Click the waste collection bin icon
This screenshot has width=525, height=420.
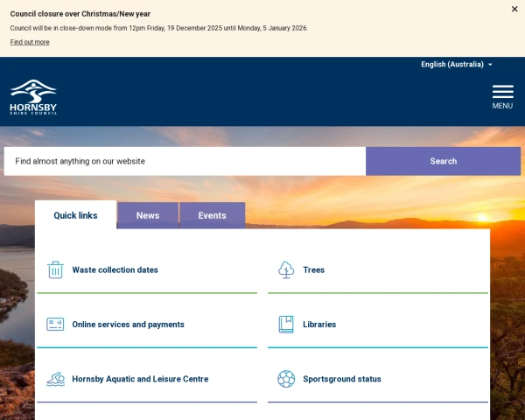[55, 269]
